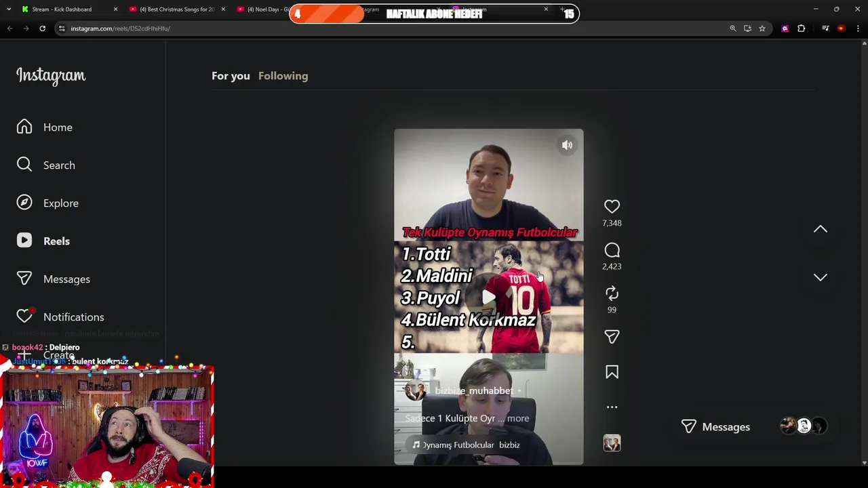
Task: Open the reel's audio thumbnail
Action: [x=612, y=443]
